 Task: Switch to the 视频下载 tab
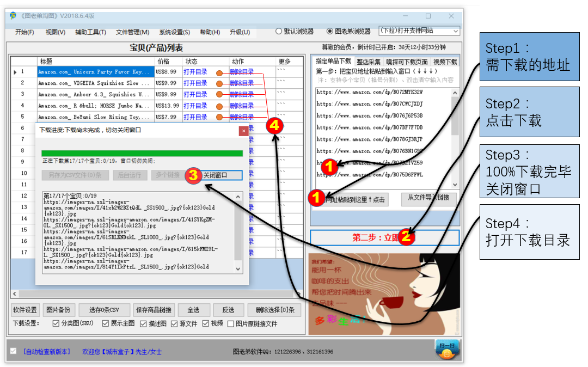[x=445, y=62]
